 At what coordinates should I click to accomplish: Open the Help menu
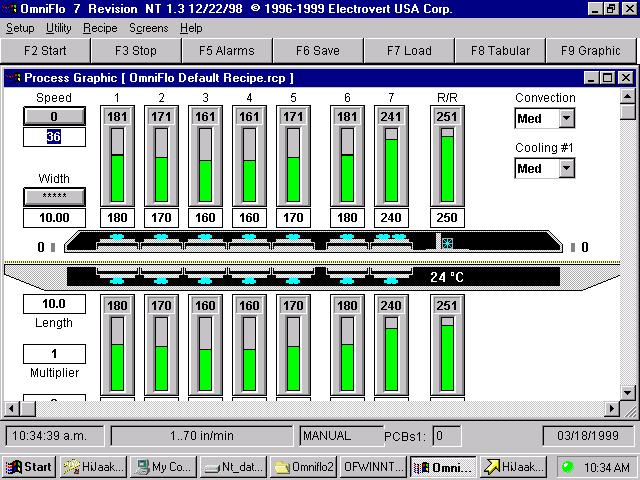click(x=191, y=28)
